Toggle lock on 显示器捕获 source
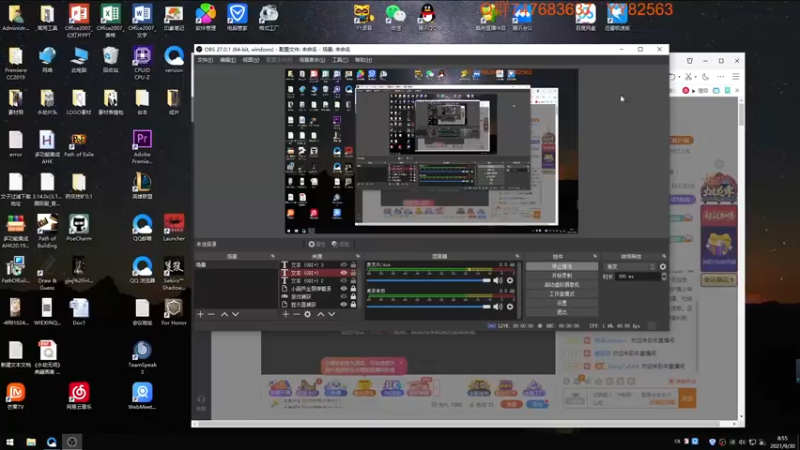The height and width of the screenshot is (450, 800). (353, 305)
